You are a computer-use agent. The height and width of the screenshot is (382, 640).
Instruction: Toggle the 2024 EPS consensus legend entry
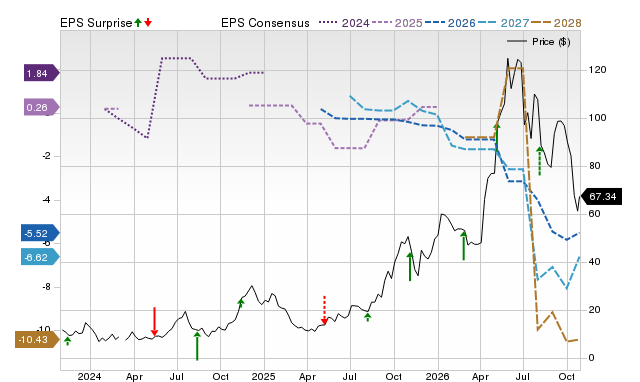pos(344,23)
